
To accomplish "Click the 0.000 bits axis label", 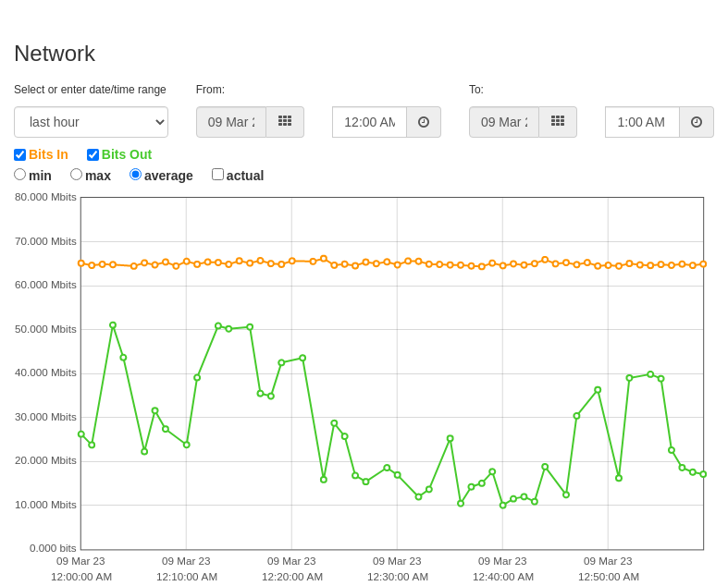I will click(x=53, y=548).
